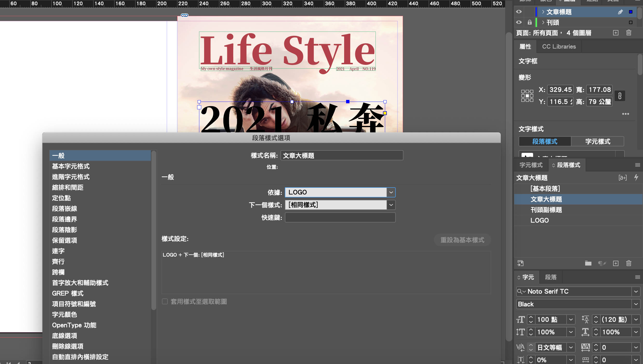643x364 pixels.
Task: Click 重設為基本樣式 button
Action: pyautogui.click(x=462, y=240)
